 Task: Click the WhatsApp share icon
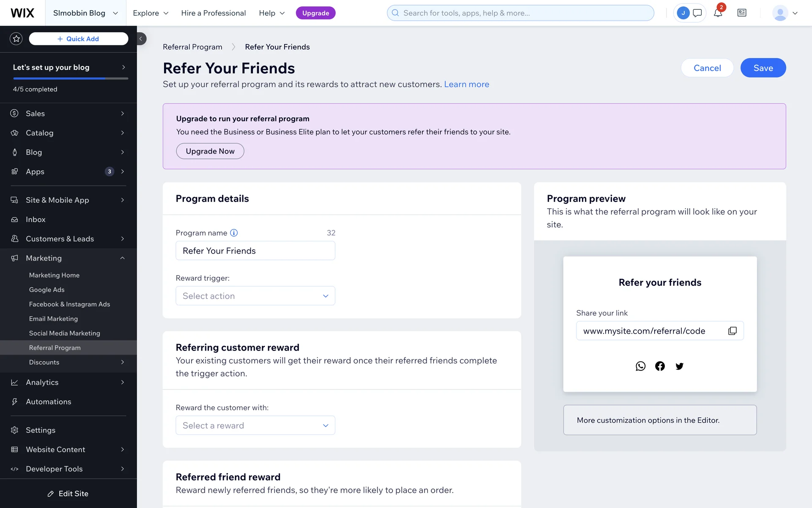tap(640, 366)
